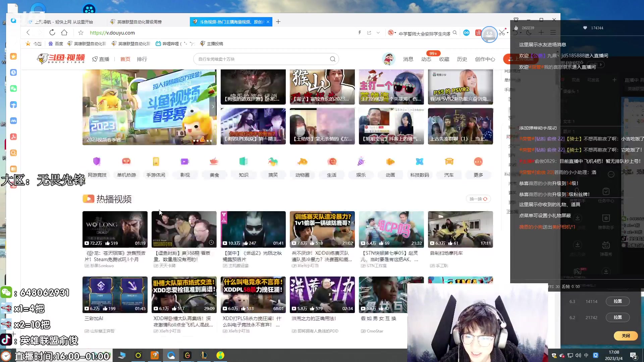Click the magnifier in Douyu search bar
644x362 pixels.
point(332,59)
